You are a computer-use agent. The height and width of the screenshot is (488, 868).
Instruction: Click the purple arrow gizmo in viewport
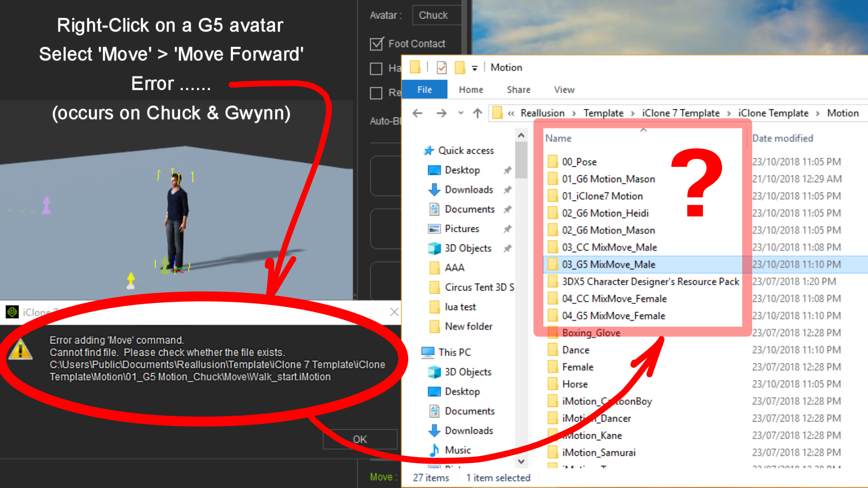pos(47,205)
